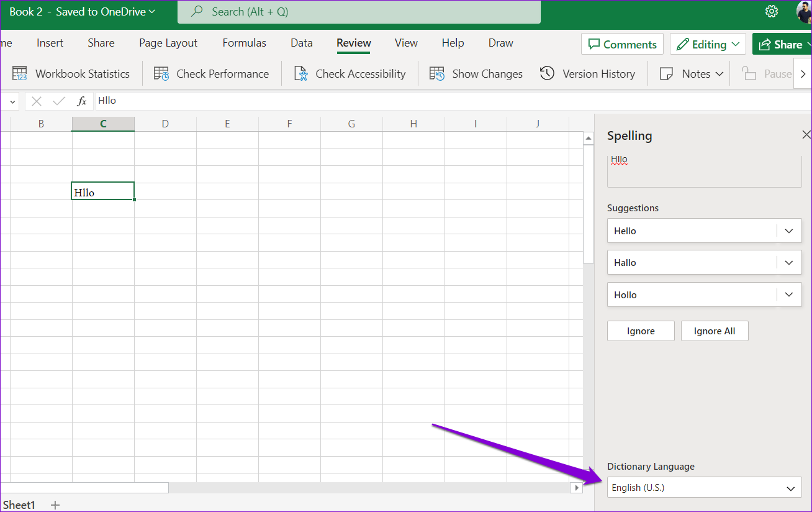
Task: Open the Comments button
Action: coord(622,44)
